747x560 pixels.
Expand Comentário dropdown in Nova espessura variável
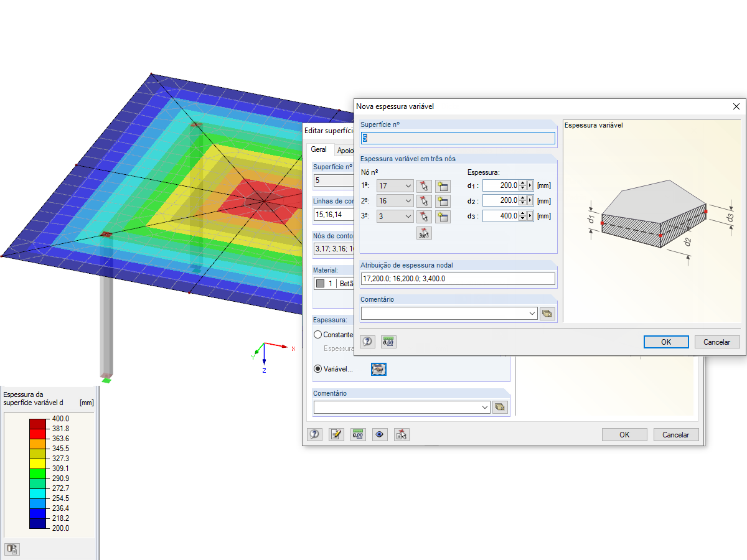click(x=532, y=314)
